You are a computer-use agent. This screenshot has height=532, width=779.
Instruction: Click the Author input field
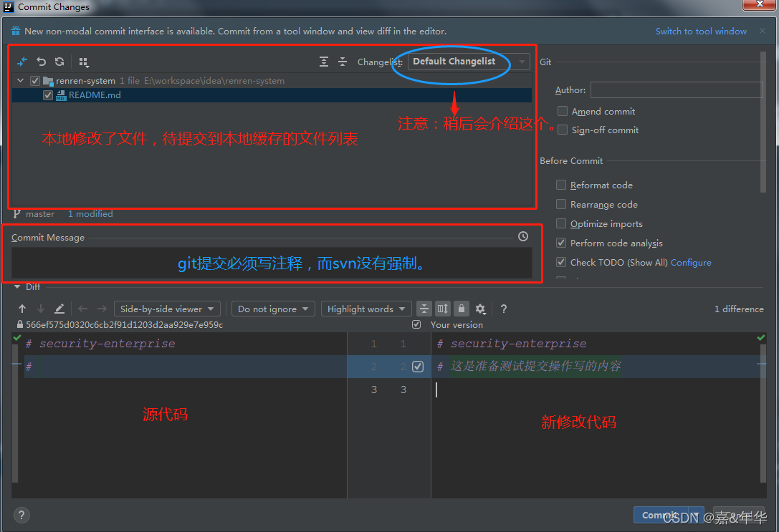tap(676, 90)
